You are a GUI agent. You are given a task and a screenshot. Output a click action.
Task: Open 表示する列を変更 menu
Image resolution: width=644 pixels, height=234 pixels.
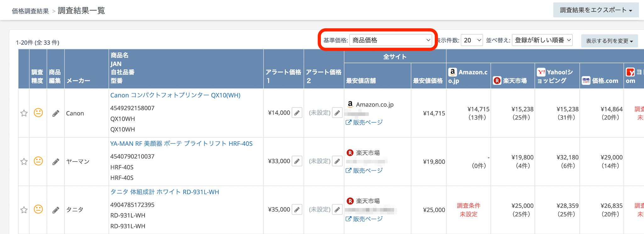click(x=609, y=41)
